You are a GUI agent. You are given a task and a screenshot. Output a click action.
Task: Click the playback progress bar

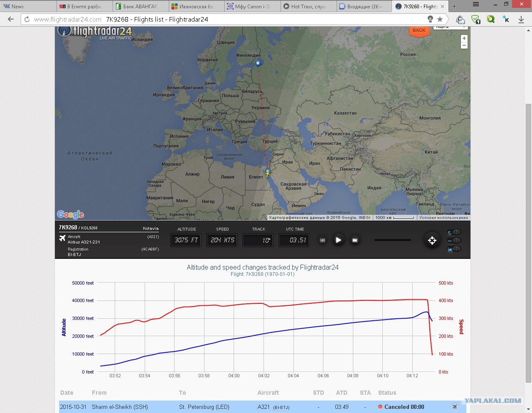coord(392,240)
